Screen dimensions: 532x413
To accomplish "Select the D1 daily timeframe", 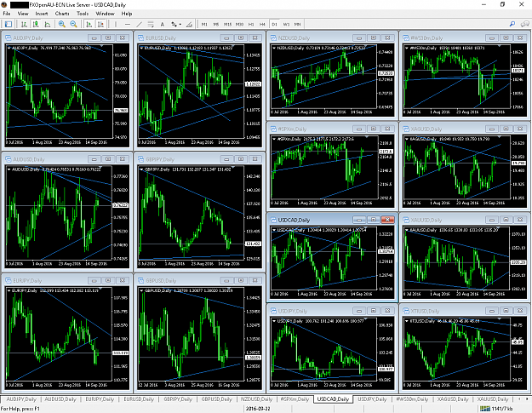I will click(x=274, y=25).
